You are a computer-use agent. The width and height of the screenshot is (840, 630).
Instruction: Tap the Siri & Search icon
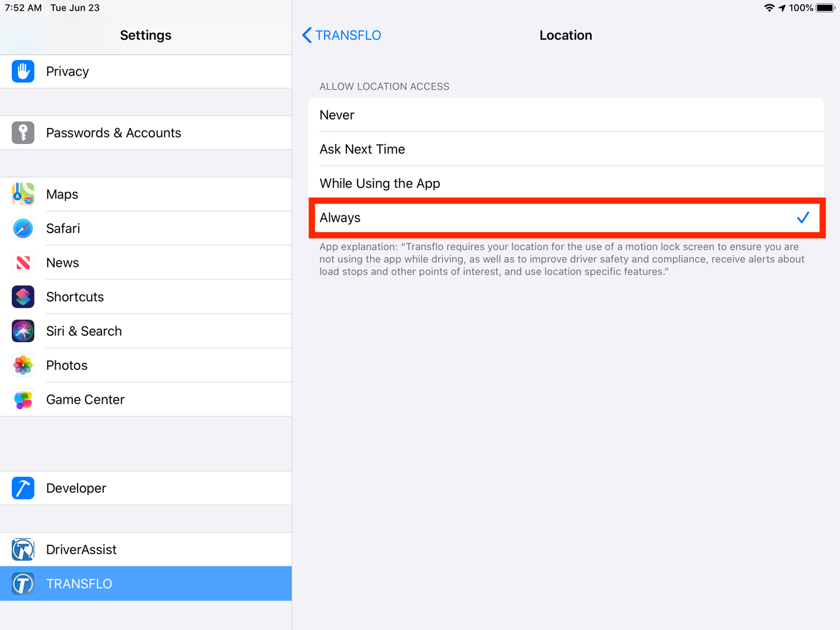tap(23, 331)
